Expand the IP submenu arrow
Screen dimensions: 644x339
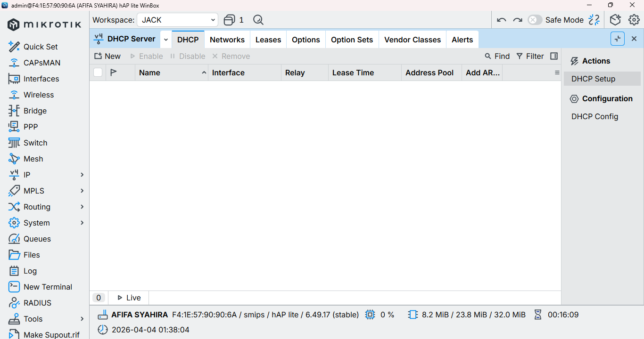click(82, 175)
